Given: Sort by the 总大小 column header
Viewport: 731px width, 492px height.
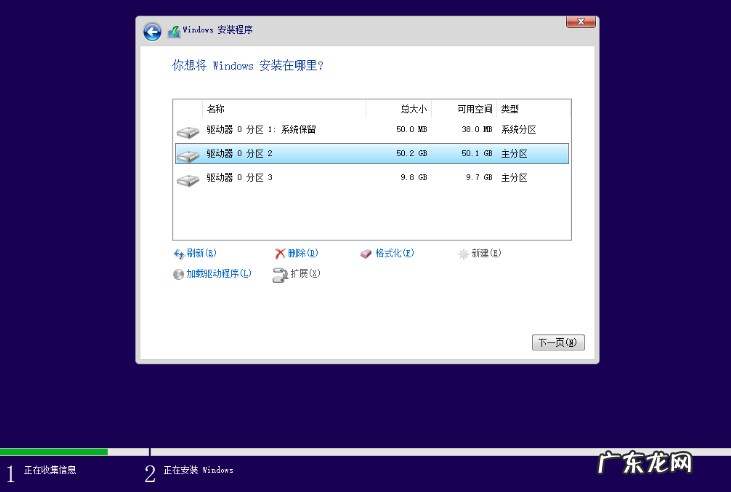Looking at the screenshot, I should [399, 109].
